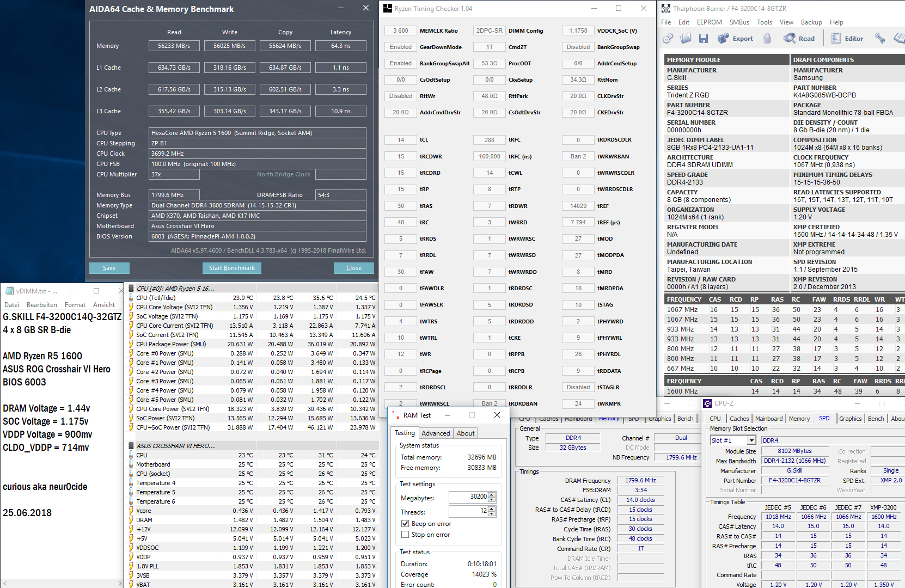This screenshot has width=905, height=588.
Task: Click the chip icon beside CPU [#0] AMD Ryzen header
Action: [x=131, y=288]
